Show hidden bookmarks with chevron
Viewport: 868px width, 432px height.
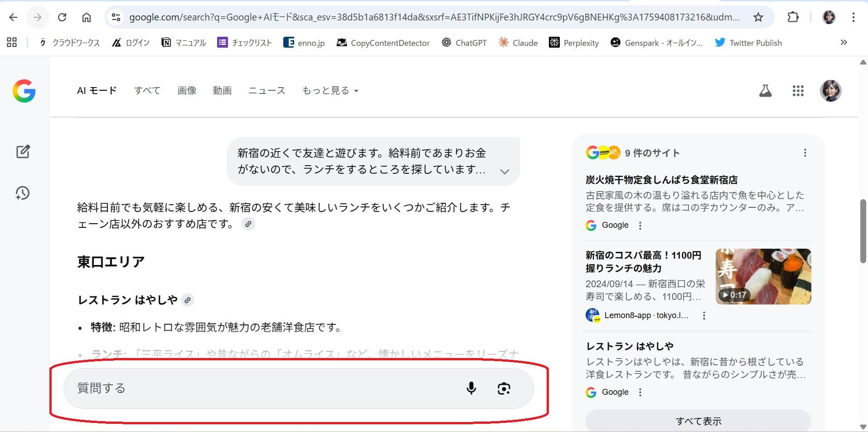click(844, 43)
